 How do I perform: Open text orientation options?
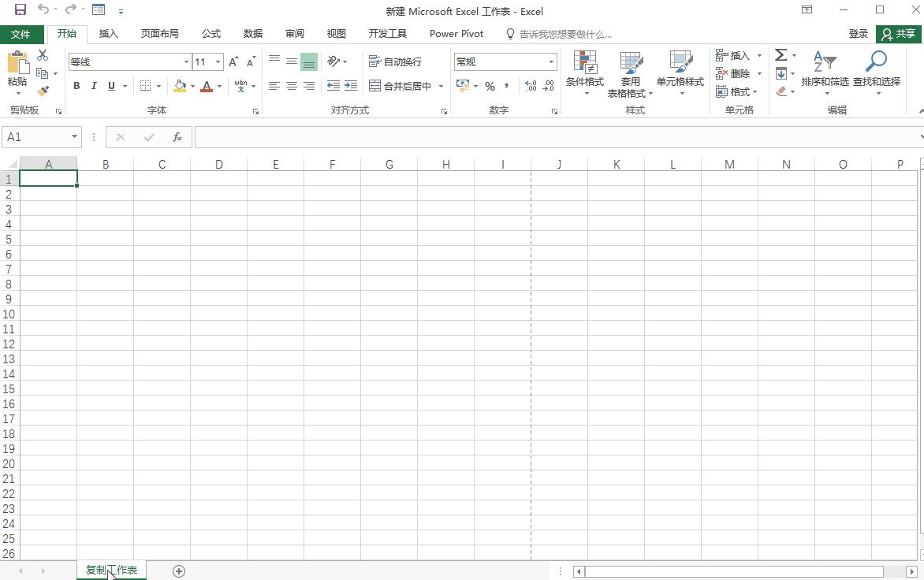(x=337, y=61)
